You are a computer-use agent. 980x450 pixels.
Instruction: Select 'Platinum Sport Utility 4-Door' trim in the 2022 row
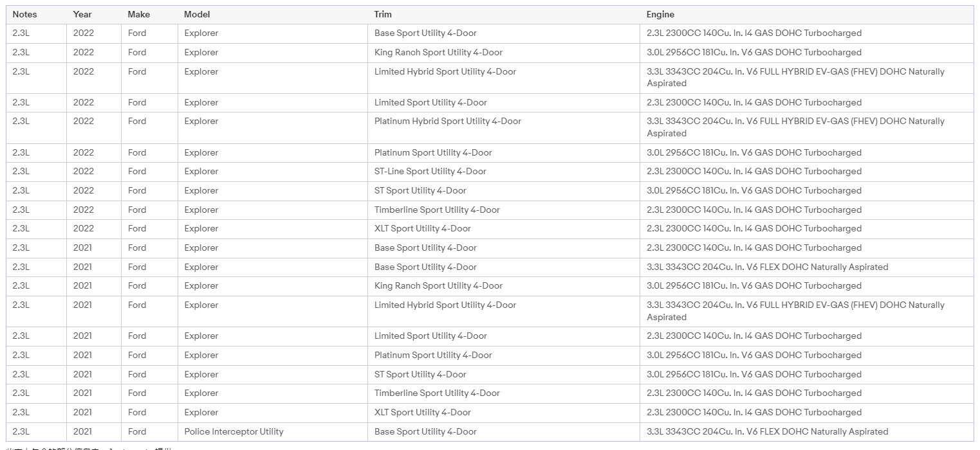pos(433,152)
